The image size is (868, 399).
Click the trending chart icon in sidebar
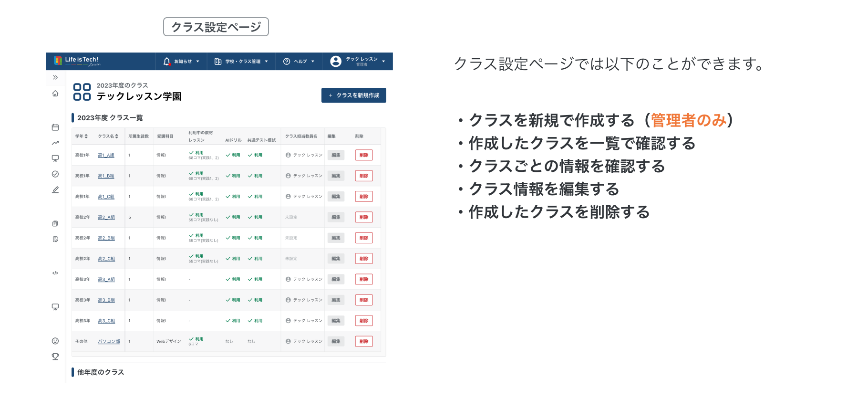point(55,143)
